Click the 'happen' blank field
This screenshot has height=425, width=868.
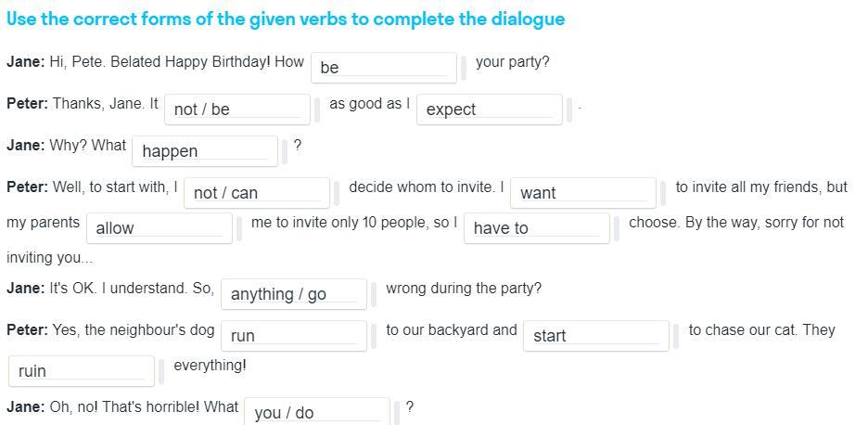(x=204, y=150)
